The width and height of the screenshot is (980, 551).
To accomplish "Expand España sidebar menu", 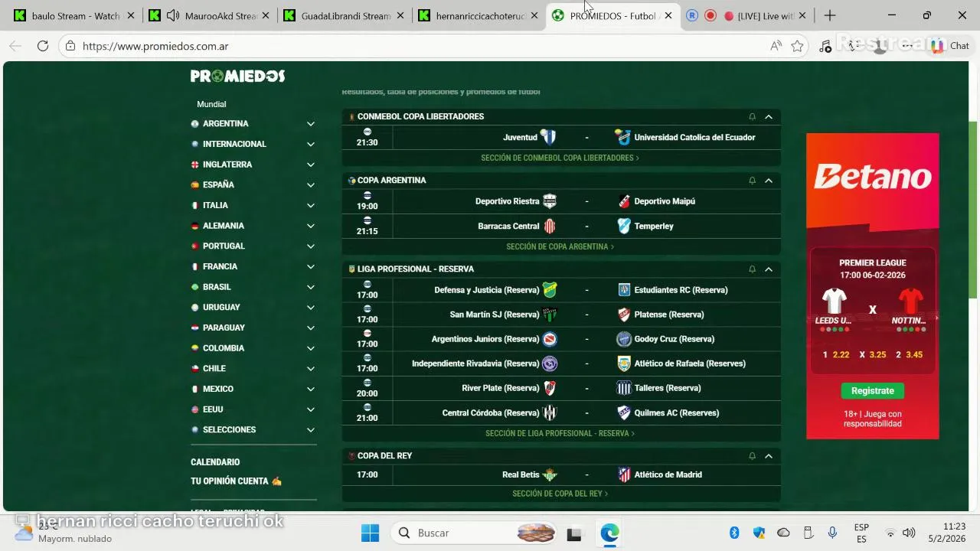I will (x=311, y=184).
